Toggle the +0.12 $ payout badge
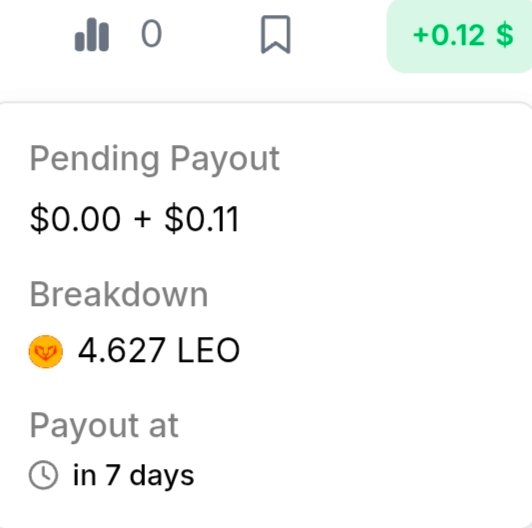Image resolution: width=532 pixels, height=528 pixels. (459, 35)
